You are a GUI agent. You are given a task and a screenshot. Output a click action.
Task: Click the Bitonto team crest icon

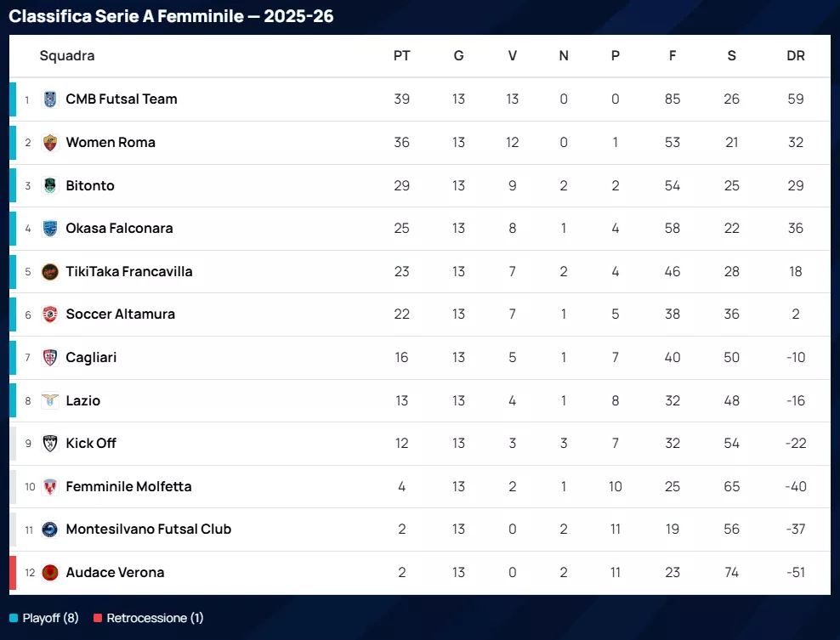[50, 185]
